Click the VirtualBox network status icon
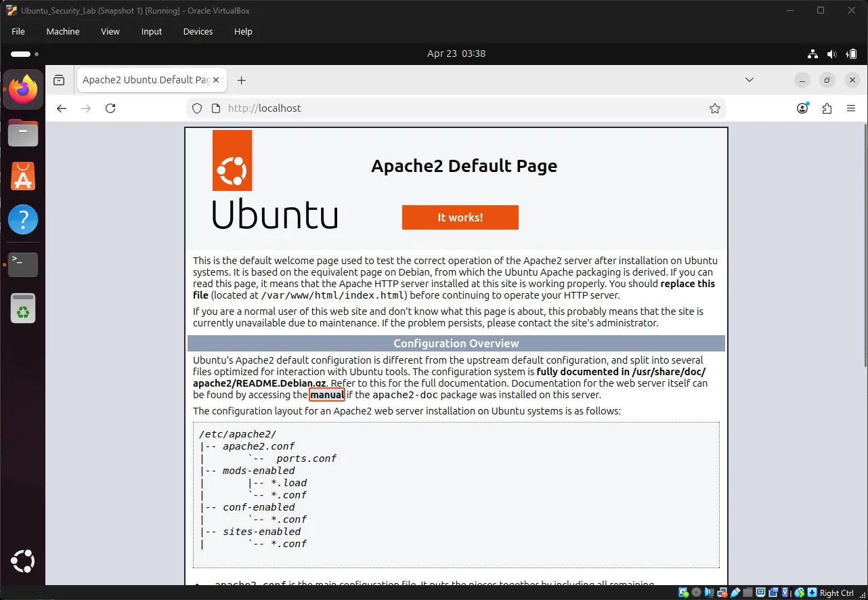Viewport: 868px width, 600px height. (722, 592)
